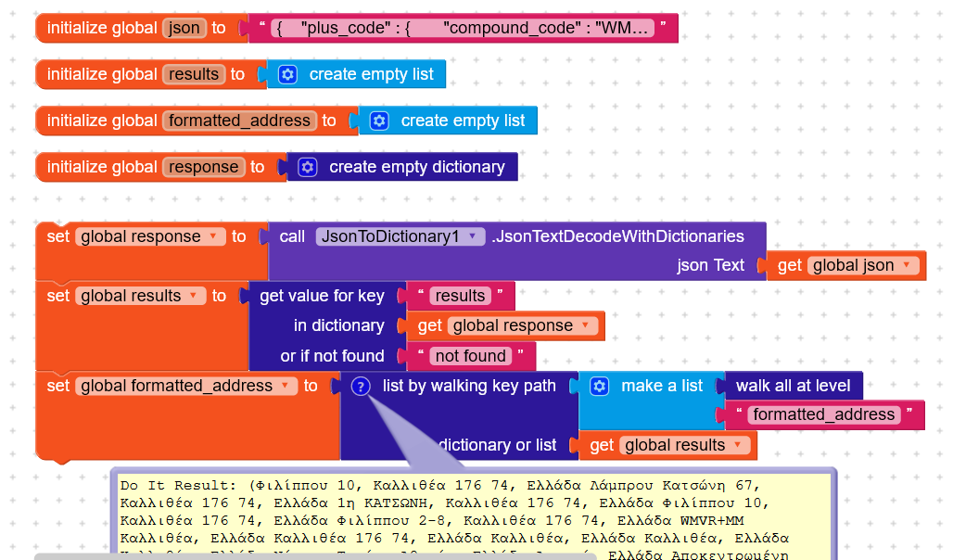Select the JsonTextDecodeWithDictionaries call block

point(617,236)
